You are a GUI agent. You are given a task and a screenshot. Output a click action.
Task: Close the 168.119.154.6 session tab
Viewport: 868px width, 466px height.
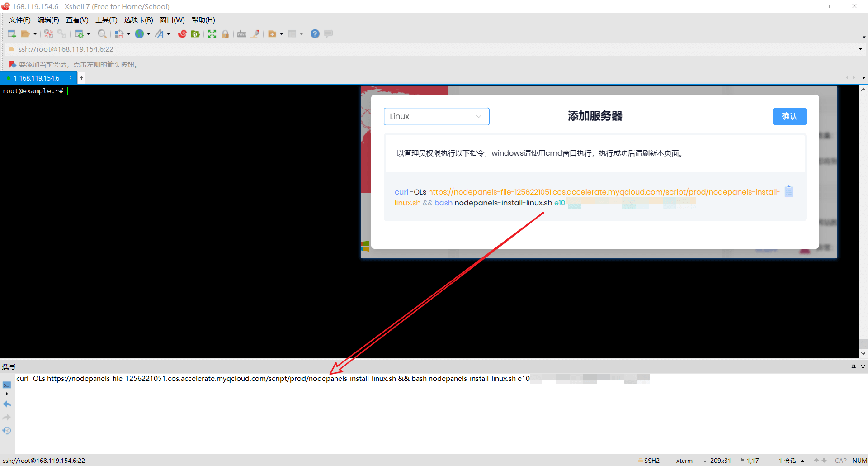click(x=71, y=78)
